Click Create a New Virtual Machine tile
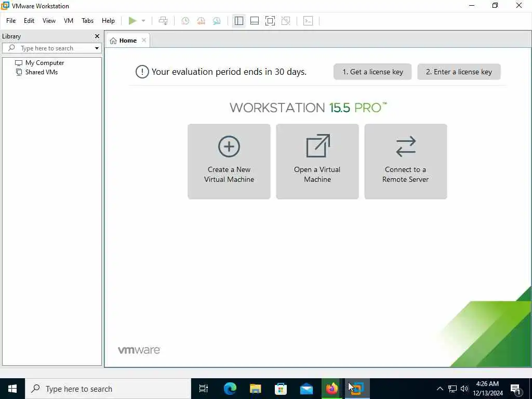The width and height of the screenshot is (532, 399). [x=229, y=162]
